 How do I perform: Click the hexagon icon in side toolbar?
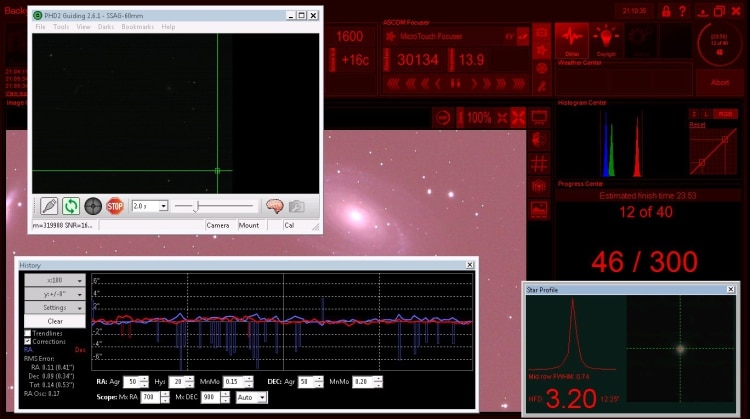(x=540, y=186)
